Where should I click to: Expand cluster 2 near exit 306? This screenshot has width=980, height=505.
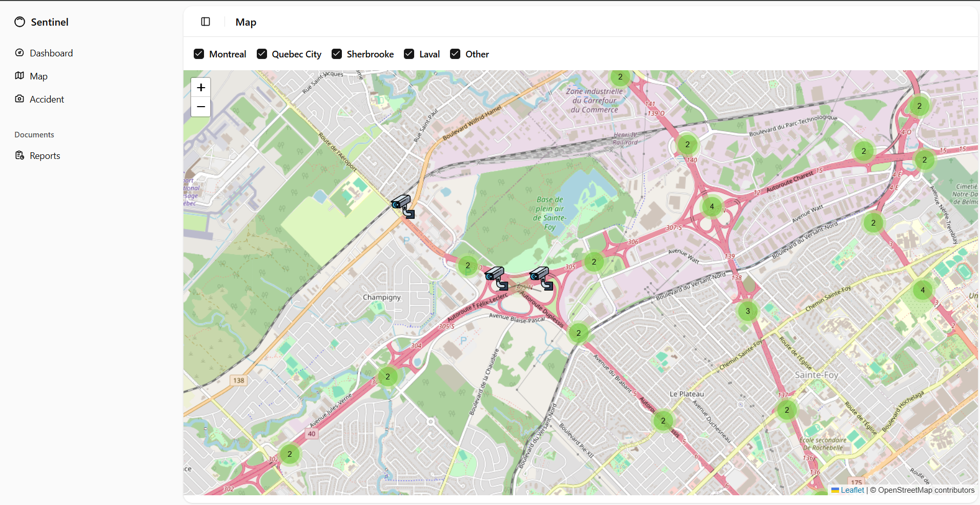pos(594,262)
